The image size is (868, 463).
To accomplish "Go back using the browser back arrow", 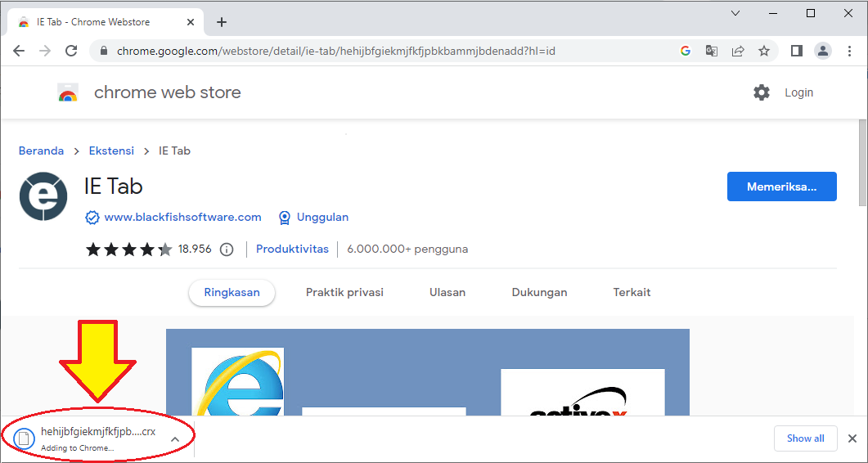I will click(19, 51).
